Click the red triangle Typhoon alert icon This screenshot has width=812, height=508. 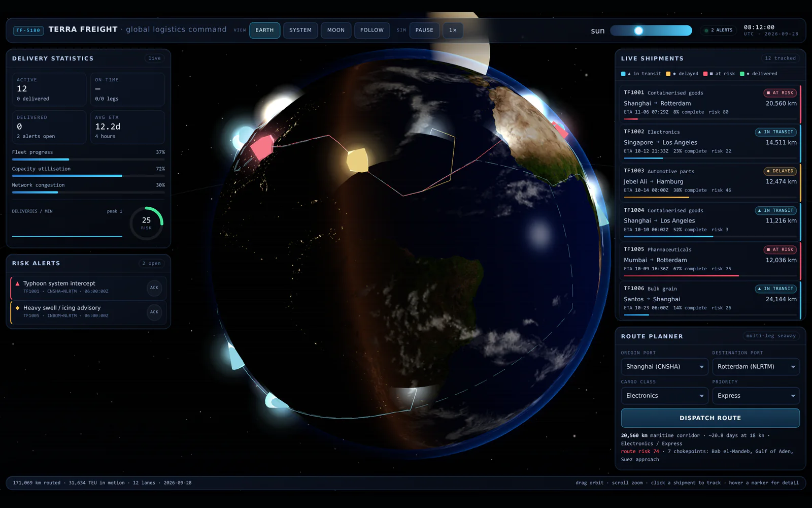pos(18,283)
